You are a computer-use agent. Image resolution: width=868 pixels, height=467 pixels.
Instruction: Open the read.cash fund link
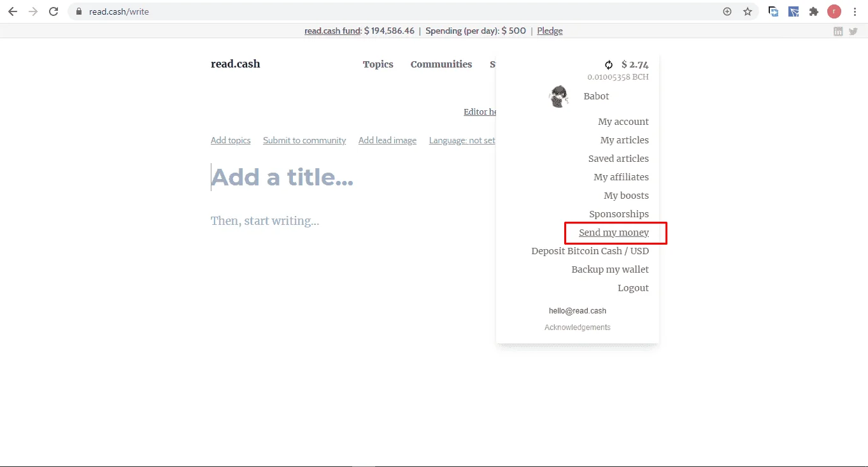click(x=332, y=31)
